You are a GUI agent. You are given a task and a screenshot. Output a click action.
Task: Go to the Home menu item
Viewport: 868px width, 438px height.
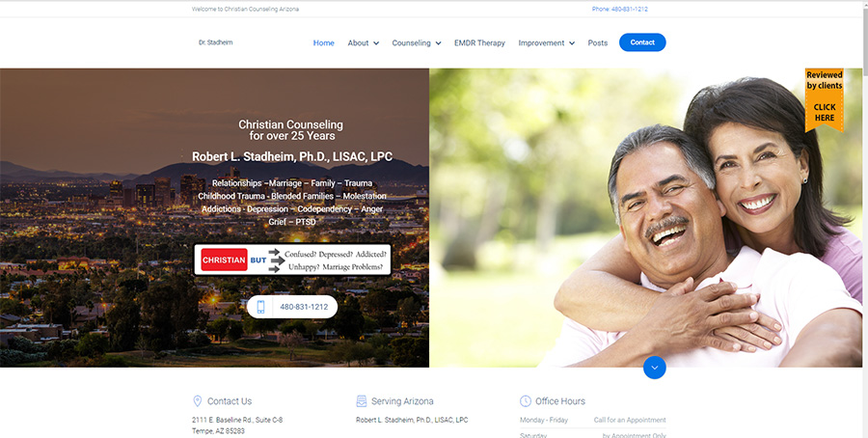click(x=324, y=43)
